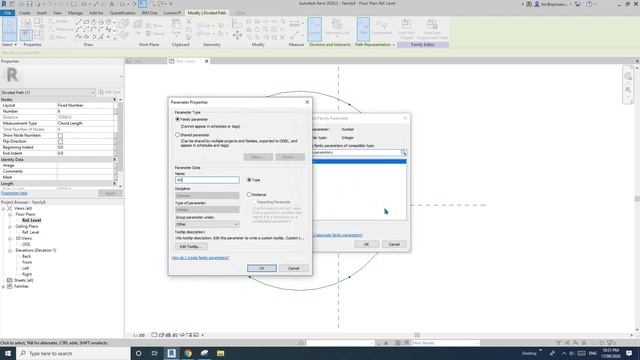Collapse the Elevations (Elevation 1) node
The height and width of the screenshot is (360, 640).
10,251
